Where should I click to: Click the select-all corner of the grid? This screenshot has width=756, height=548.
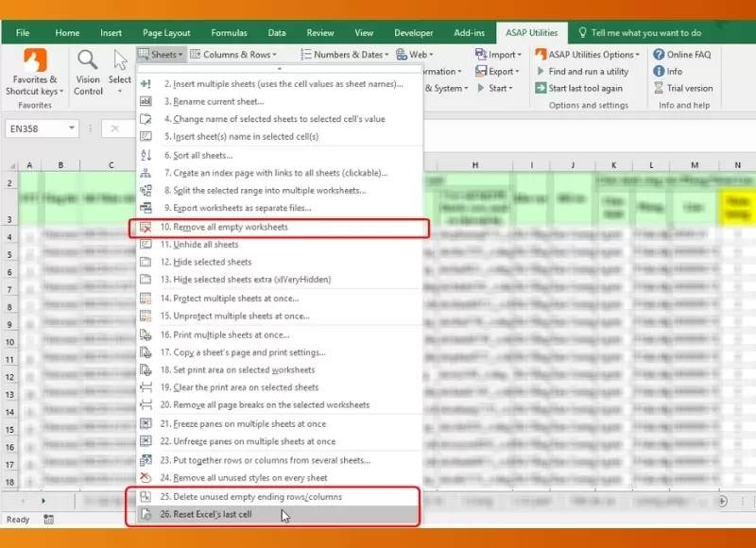[11, 165]
